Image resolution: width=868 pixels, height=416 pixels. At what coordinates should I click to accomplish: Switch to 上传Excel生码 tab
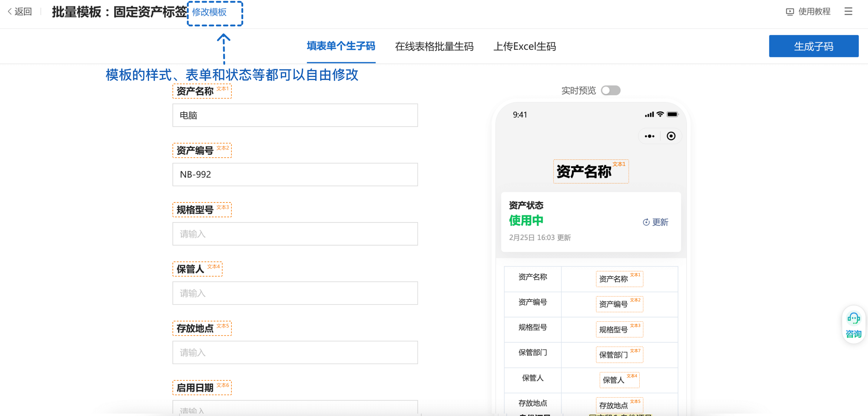(x=525, y=46)
